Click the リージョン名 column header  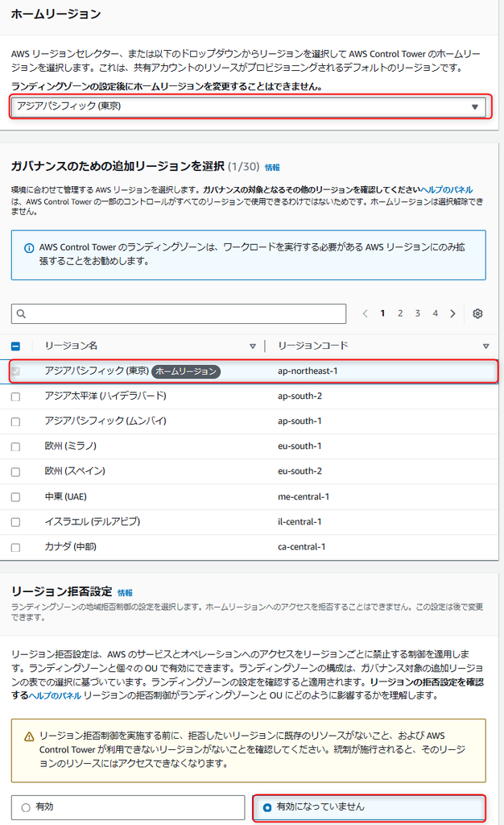pos(71,346)
